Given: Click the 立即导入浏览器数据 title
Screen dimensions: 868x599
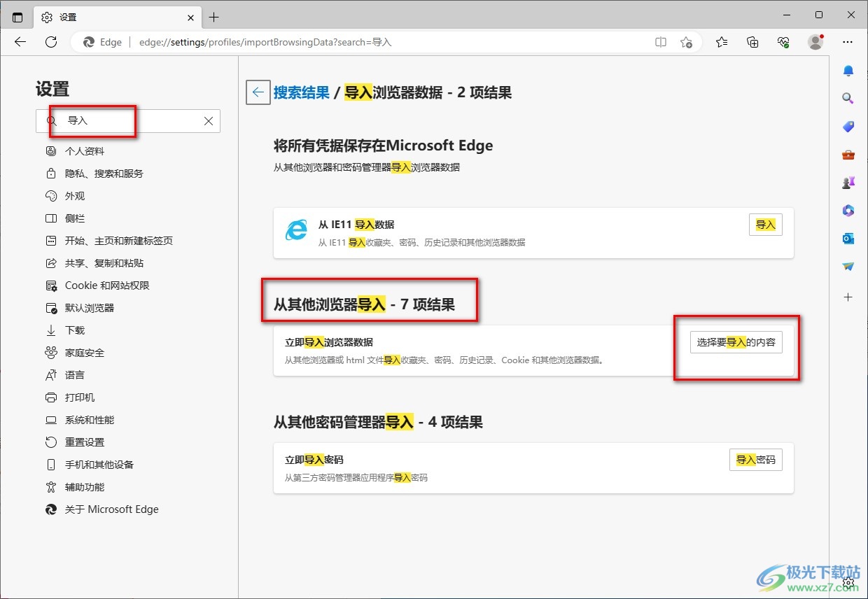Looking at the screenshot, I should pos(329,342).
